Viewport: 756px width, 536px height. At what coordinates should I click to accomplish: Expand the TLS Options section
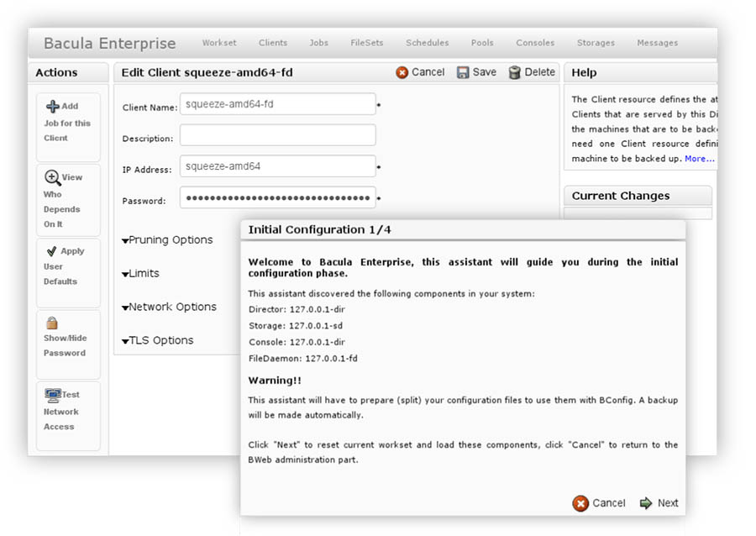point(158,341)
